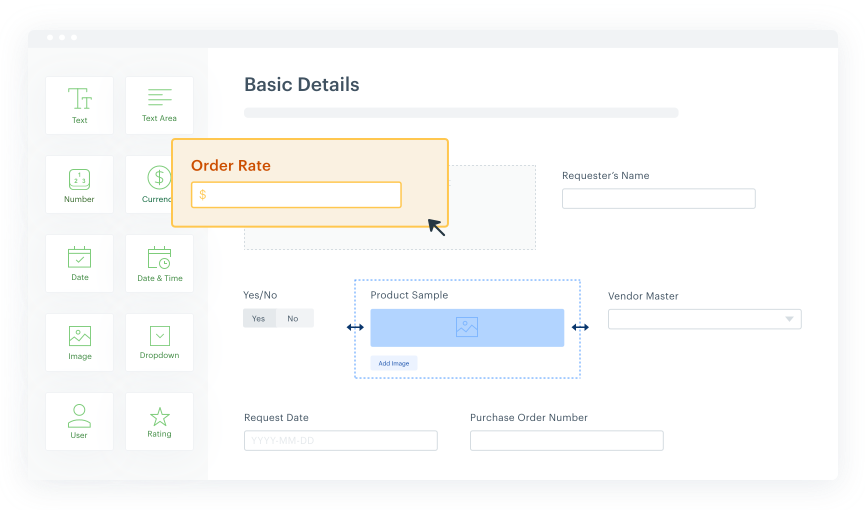Select the User field tile
Image resolution: width=865 pixels, height=510 pixels.
(x=79, y=421)
